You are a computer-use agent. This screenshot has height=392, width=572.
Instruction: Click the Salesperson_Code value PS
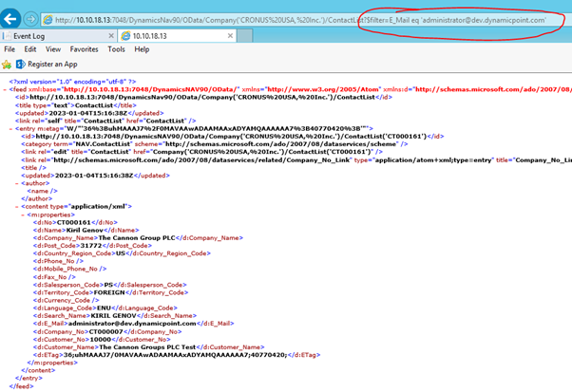(x=108, y=285)
